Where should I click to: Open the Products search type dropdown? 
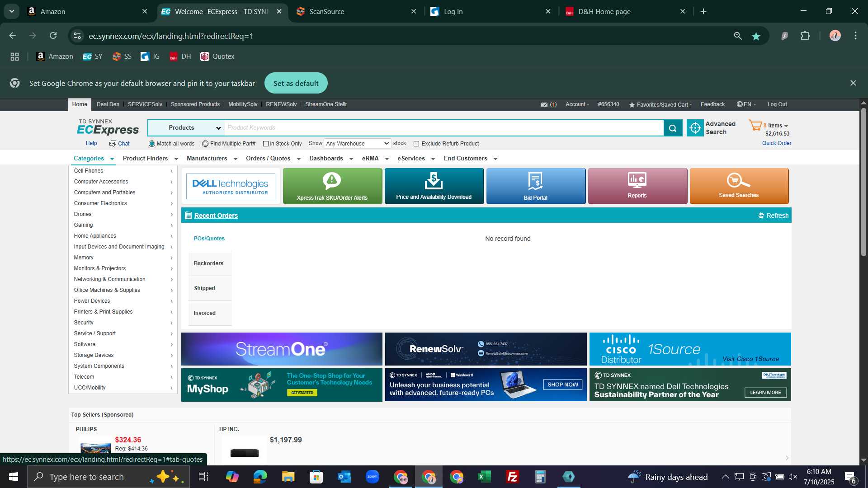186,128
